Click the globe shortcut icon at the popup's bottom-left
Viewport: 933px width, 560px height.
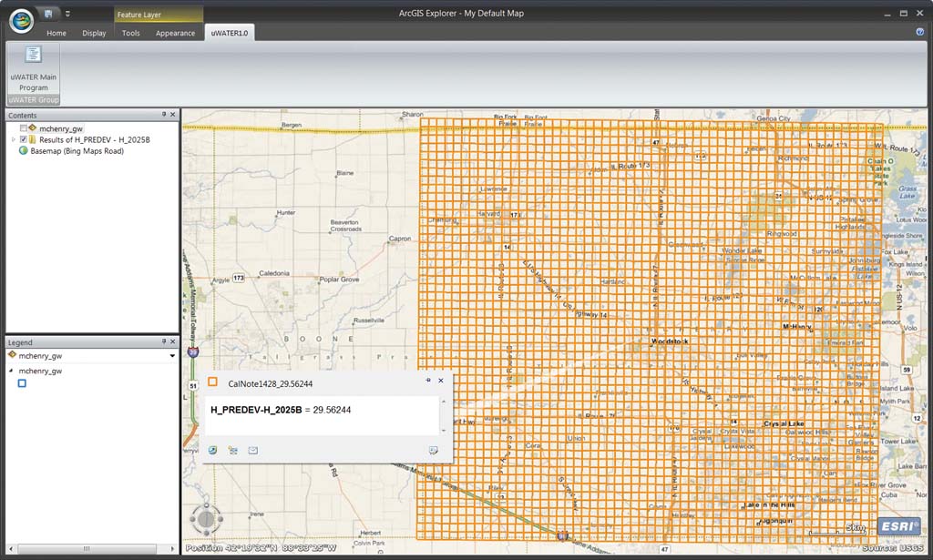pyautogui.click(x=213, y=450)
